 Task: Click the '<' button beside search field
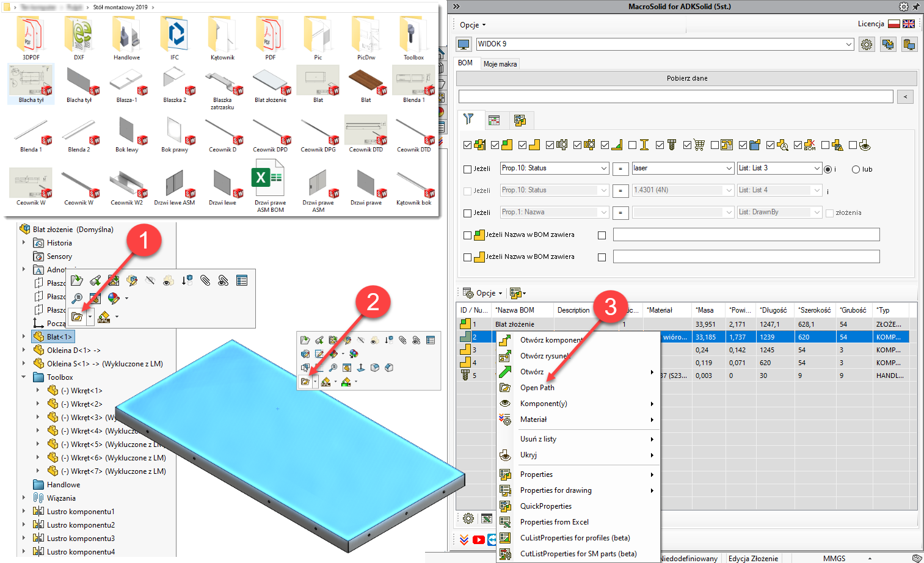tap(905, 96)
